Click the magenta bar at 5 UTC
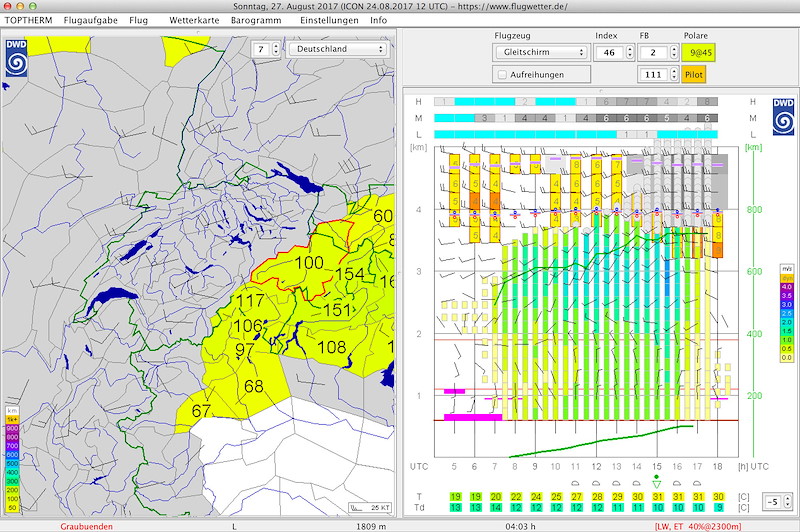 (455, 392)
